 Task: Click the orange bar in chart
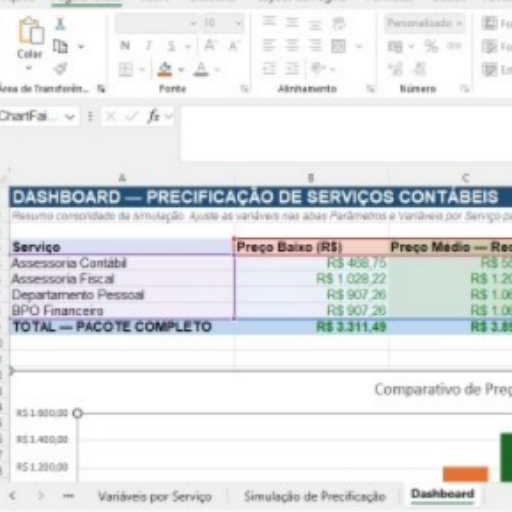(465, 474)
